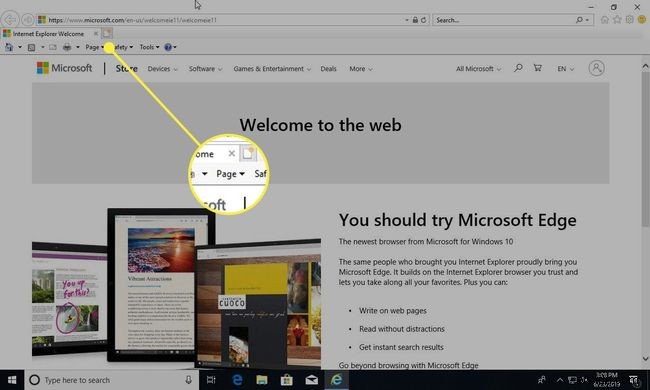Click the site search magnifier icon

tap(518, 68)
